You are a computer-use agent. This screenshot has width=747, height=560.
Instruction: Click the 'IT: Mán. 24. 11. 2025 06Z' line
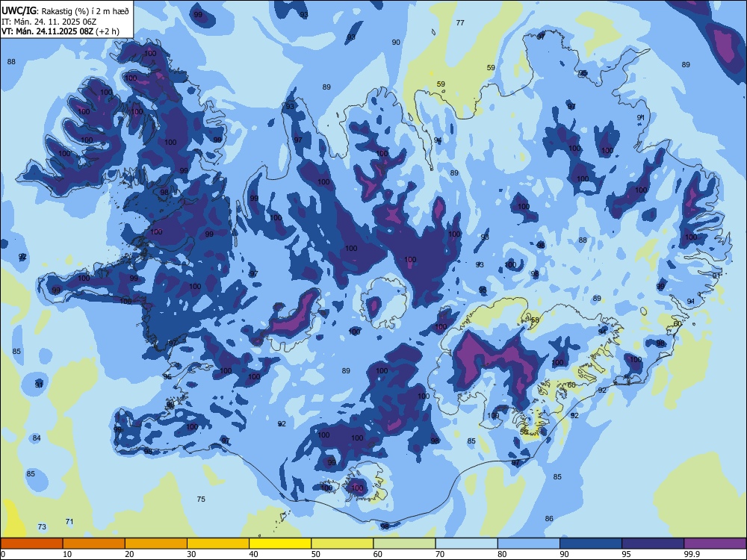49,22
